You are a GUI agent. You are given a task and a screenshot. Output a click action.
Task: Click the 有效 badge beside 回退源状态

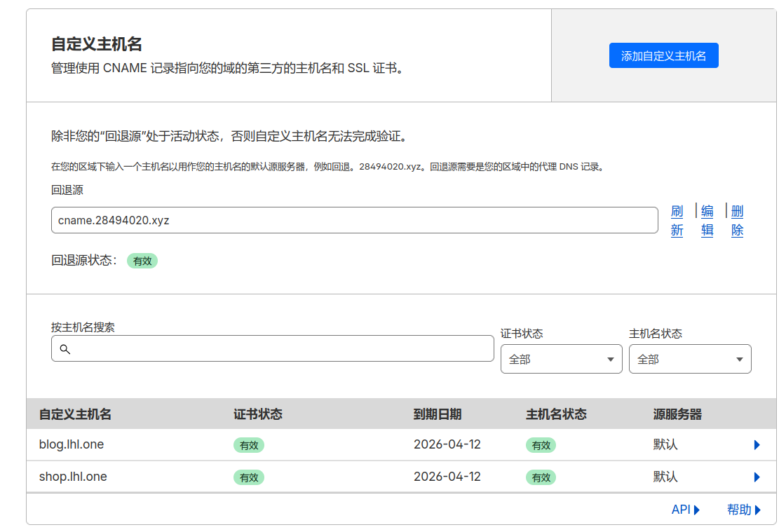(x=142, y=261)
